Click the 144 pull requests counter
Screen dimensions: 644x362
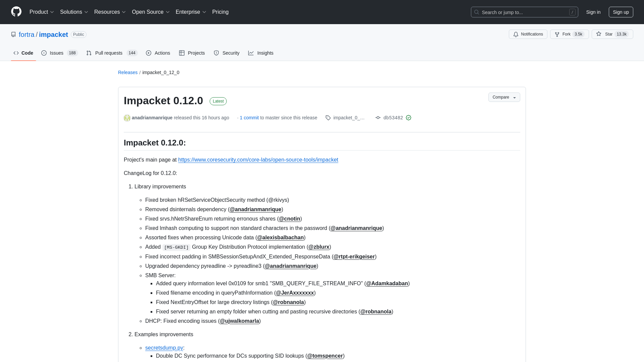coord(132,53)
